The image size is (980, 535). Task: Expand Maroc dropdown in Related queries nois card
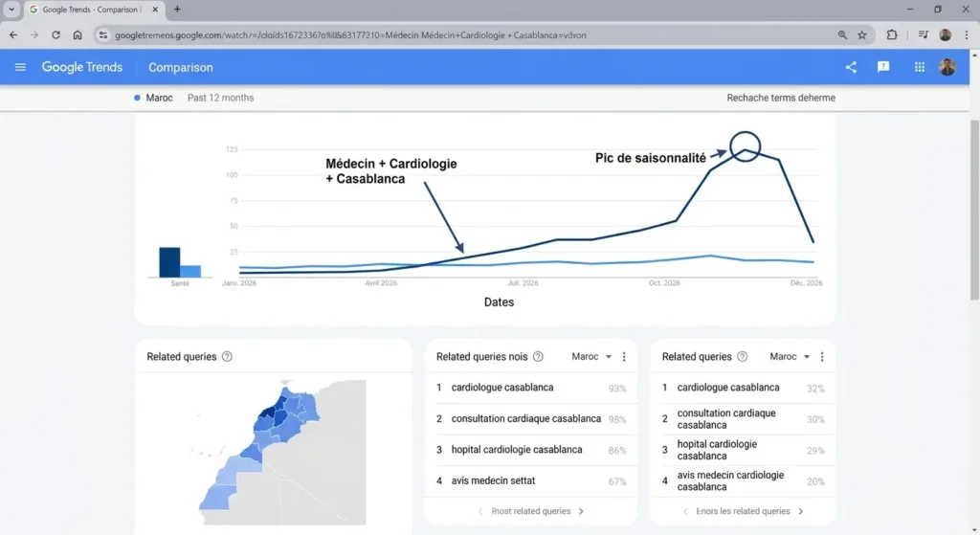click(x=591, y=356)
